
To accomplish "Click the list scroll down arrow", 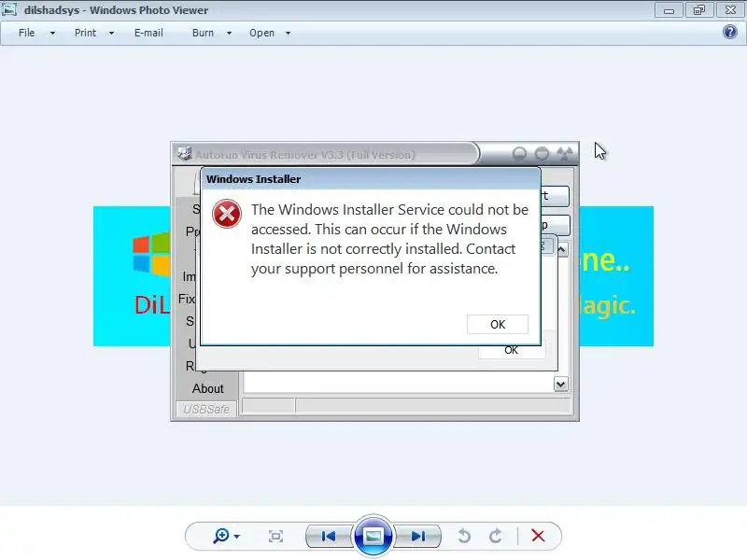I will (561, 384).
